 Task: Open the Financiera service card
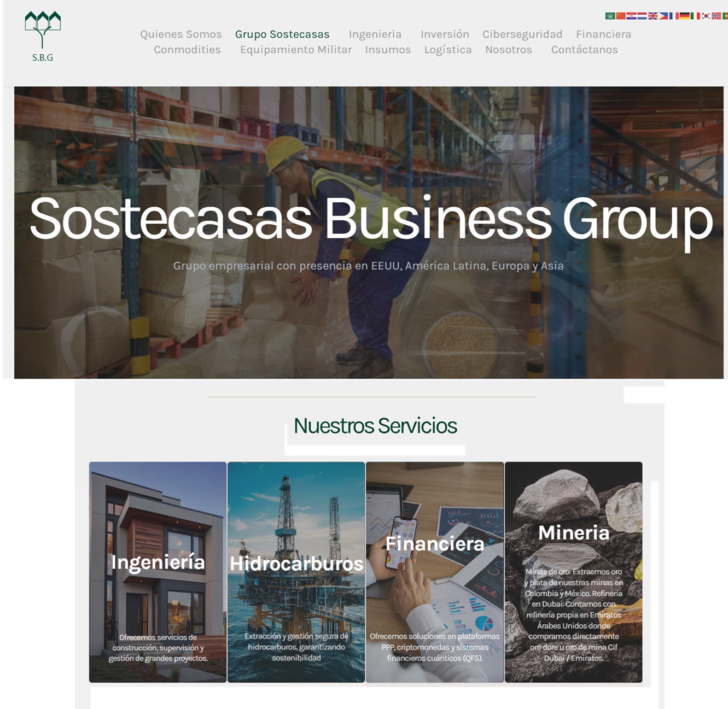pyautogui.click(x=435, y=572)
